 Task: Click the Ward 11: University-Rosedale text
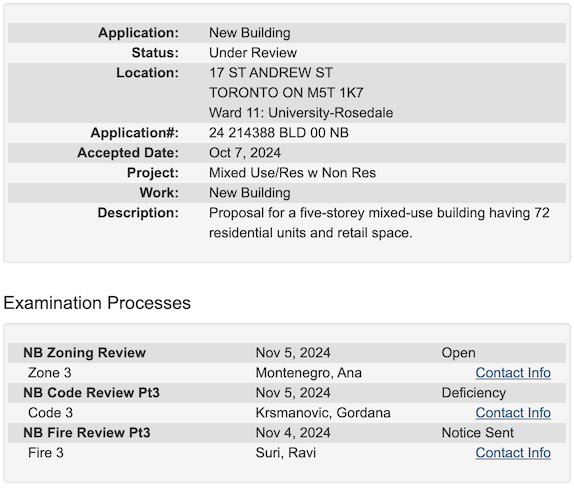(x=301, y=112)
